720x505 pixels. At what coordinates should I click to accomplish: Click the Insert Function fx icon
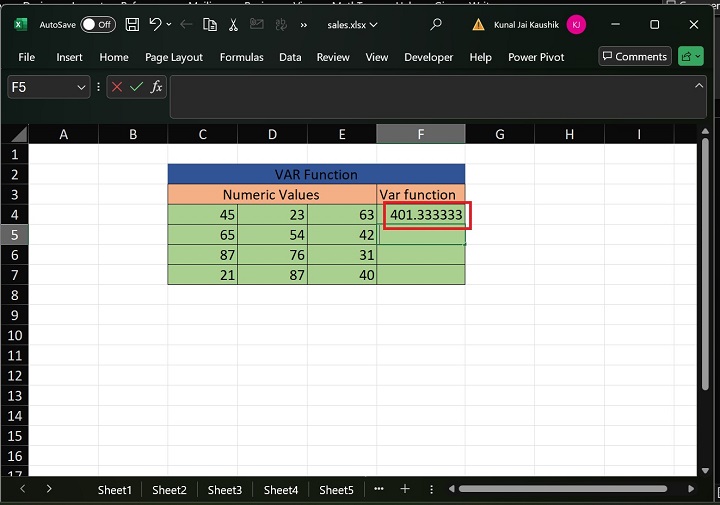[x=157, y=87]
